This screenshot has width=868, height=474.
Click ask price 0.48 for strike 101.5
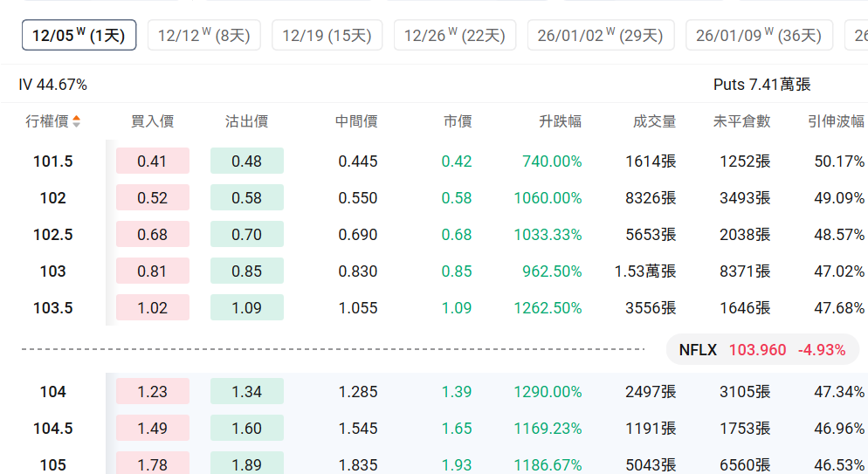247,161
